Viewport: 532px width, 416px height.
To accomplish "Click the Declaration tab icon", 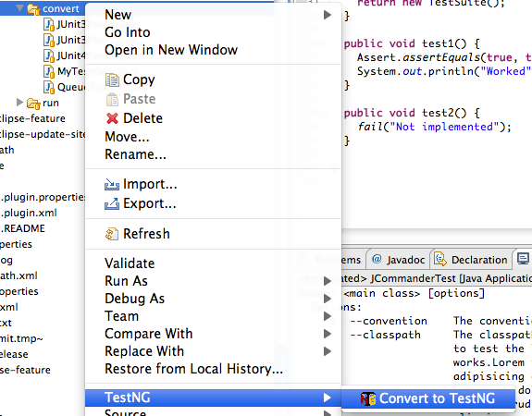I will click(x=440, y=260).
